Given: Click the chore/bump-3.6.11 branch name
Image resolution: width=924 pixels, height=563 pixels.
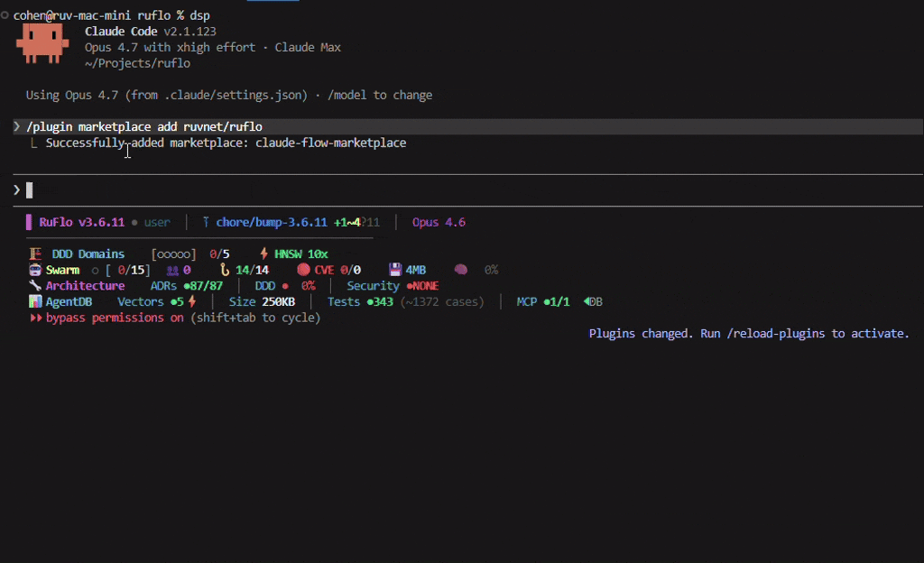Looking at the screenshot, I should [x=271, y=222].
